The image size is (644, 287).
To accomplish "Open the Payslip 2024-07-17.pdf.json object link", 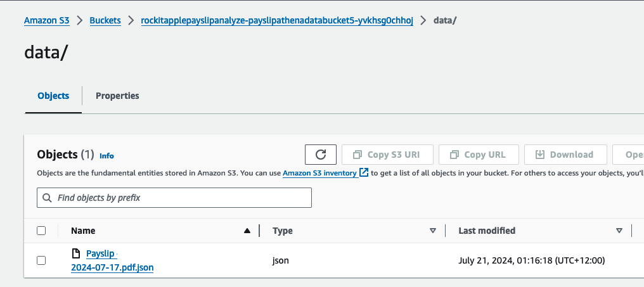I will (x=112, y=261).
